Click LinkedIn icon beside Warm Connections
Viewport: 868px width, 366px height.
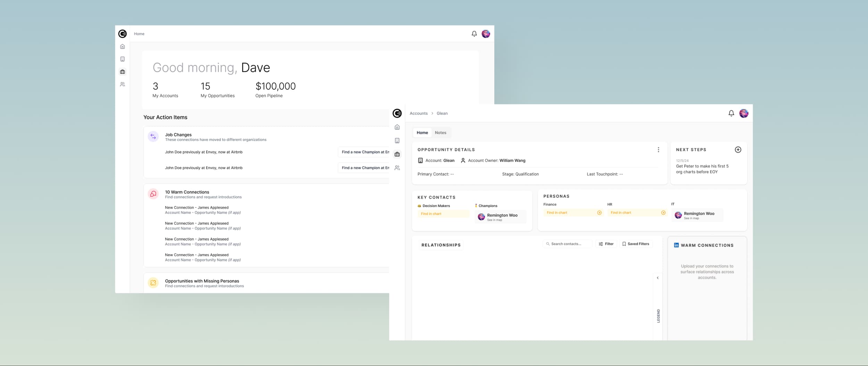click(x=676, y=245)
